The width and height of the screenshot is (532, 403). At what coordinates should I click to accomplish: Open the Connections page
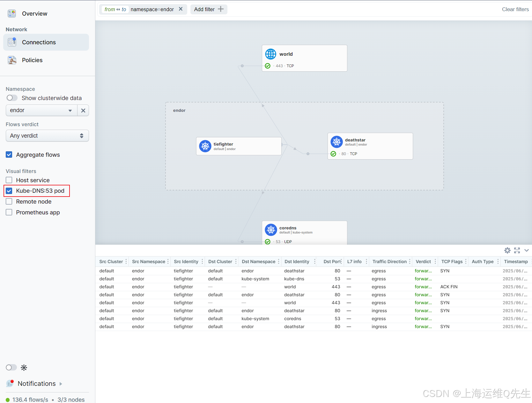pyautogui.click(x=46, y=42)
